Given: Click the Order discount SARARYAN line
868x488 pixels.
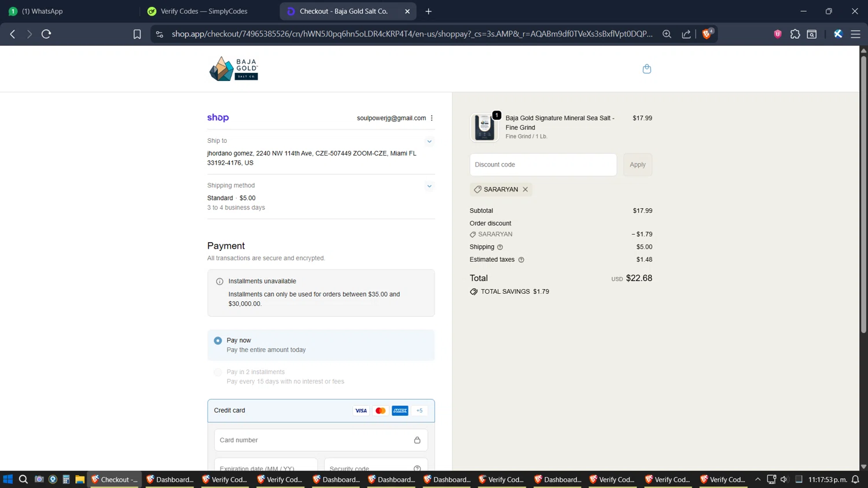Looking at the screenshot, I should 561,234.
